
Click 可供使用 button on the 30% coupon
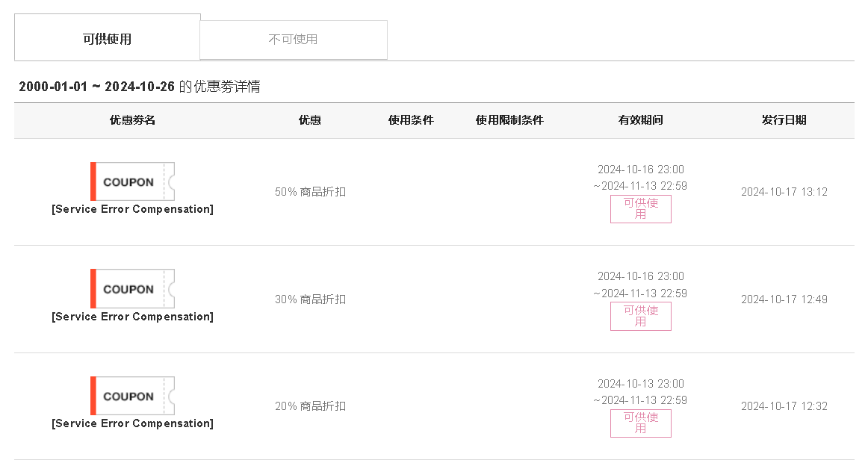(x=640, y=316)
